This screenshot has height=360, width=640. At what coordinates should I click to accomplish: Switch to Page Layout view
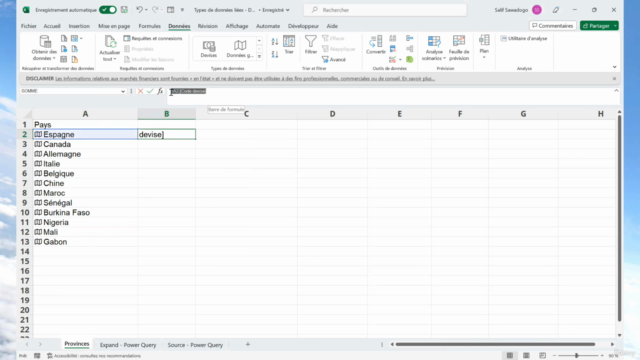click(x=526, y=356)
